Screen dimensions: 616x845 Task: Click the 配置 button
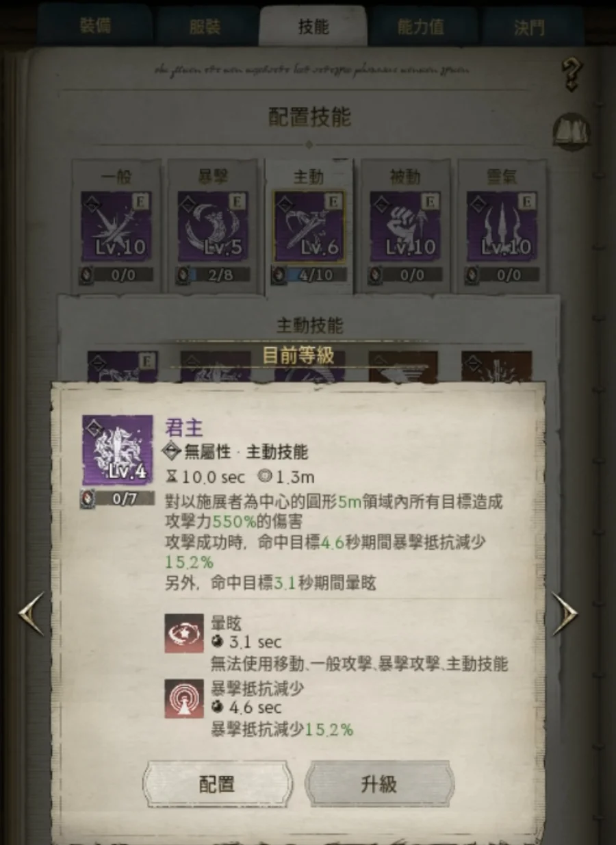[x=217, y=784]
